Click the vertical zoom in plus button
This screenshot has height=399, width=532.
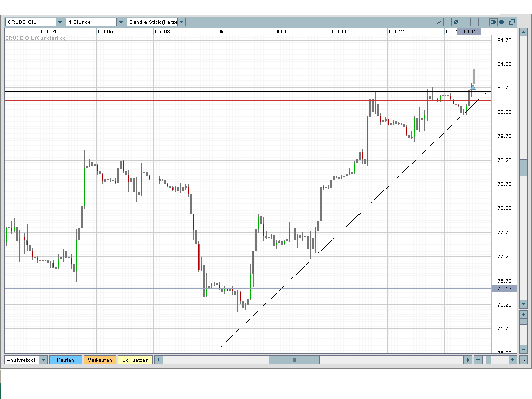(x=523, y=314)
